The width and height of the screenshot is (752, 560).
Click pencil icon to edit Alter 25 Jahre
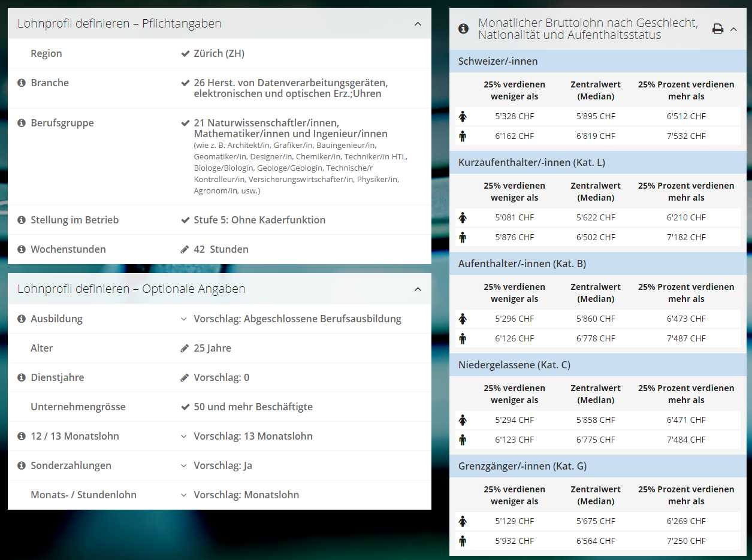pos(185,348)
